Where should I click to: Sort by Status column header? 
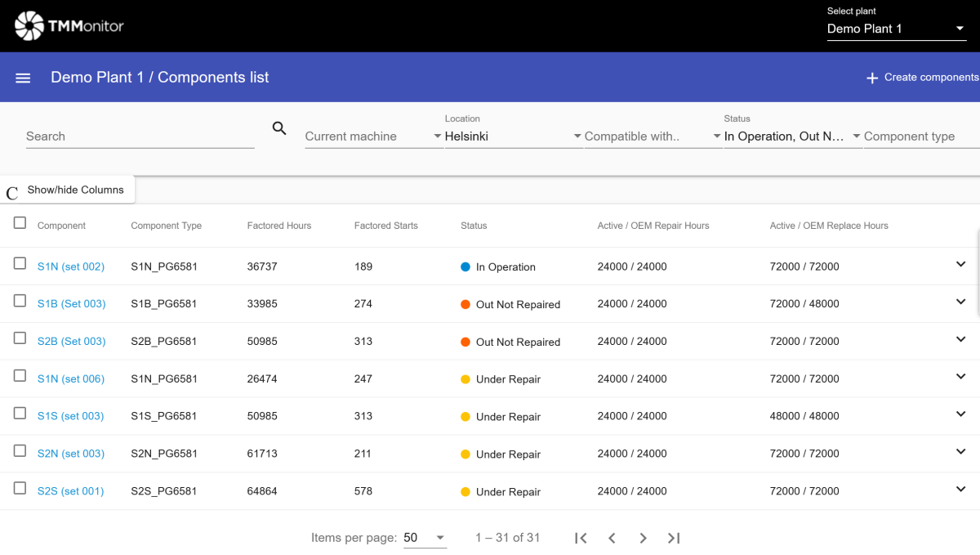pos(474,226)
